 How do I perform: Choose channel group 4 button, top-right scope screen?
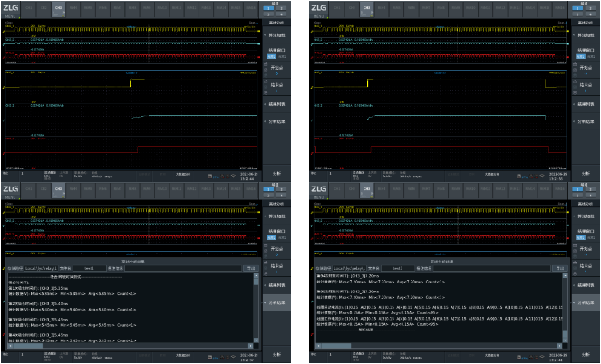[x=590, y=14]
